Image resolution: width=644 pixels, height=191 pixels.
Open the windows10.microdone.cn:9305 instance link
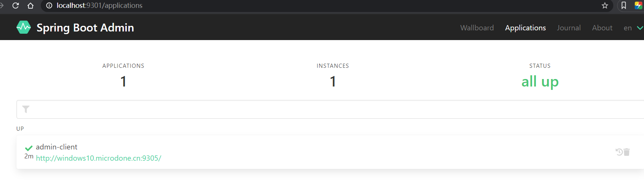(x=98, y=158)
